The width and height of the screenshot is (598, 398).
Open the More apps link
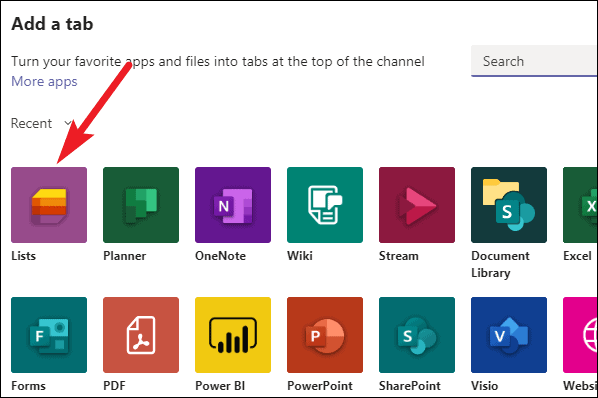pos(44,82)
